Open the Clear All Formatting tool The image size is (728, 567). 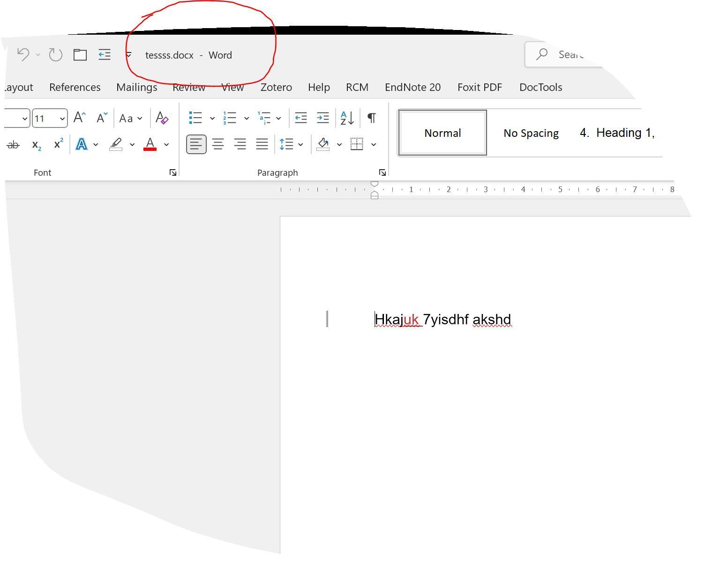point(161,118)
